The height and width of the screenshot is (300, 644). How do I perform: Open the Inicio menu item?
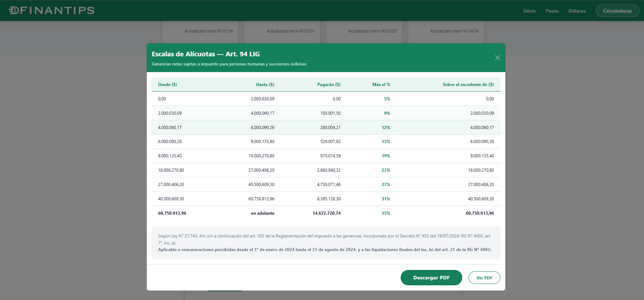coord(529,11)
